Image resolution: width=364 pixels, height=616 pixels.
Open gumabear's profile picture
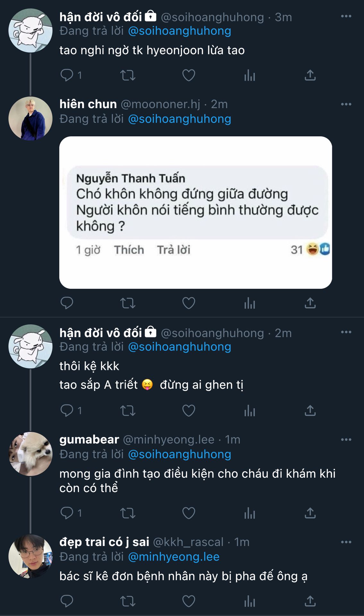click(30, 454)
